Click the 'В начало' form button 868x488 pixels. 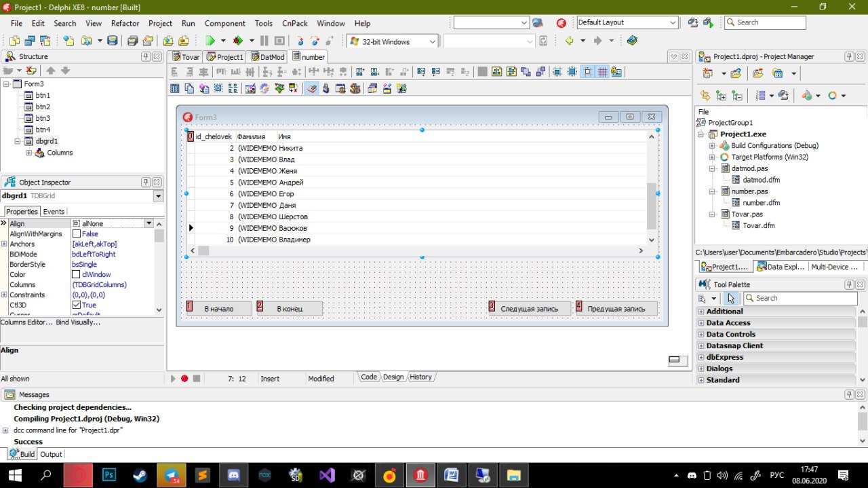(x=219, y=309)
